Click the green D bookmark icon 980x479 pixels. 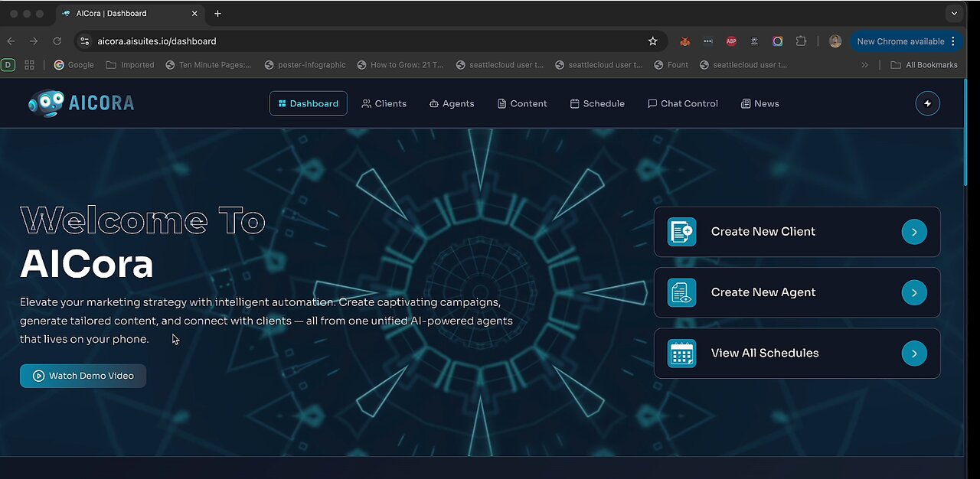[8, 65]
